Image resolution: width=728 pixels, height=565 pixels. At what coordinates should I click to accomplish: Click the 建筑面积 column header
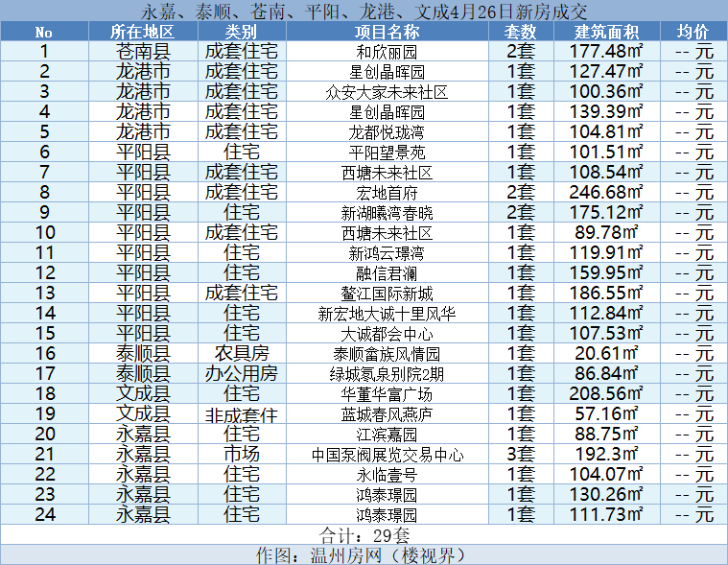click(606, 32)
